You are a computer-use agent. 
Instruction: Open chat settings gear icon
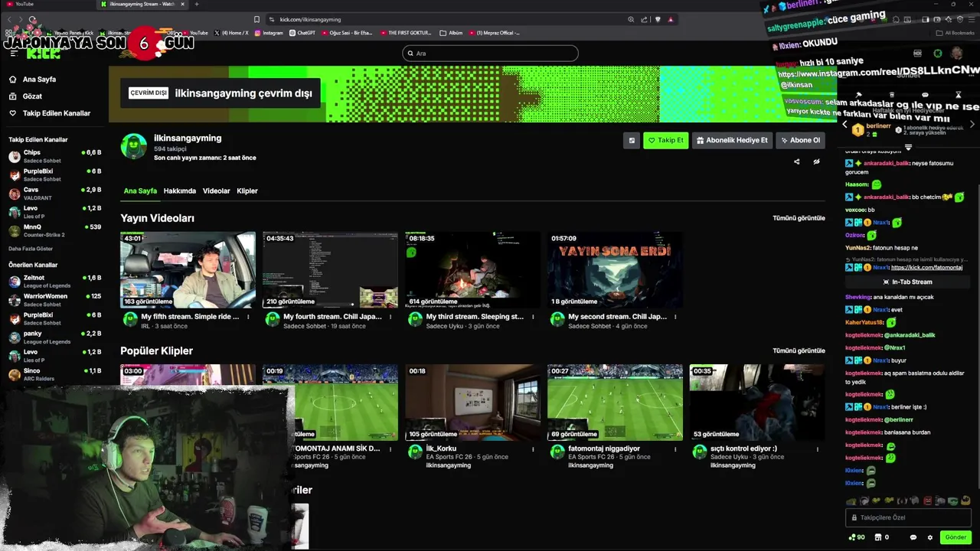pyautogui.click(x=929, y=537)
